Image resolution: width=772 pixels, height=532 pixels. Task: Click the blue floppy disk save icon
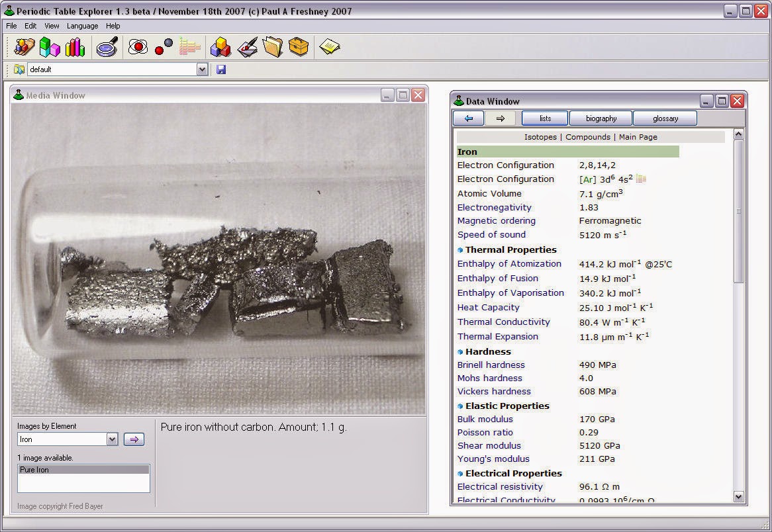click(x=221, y=69)
